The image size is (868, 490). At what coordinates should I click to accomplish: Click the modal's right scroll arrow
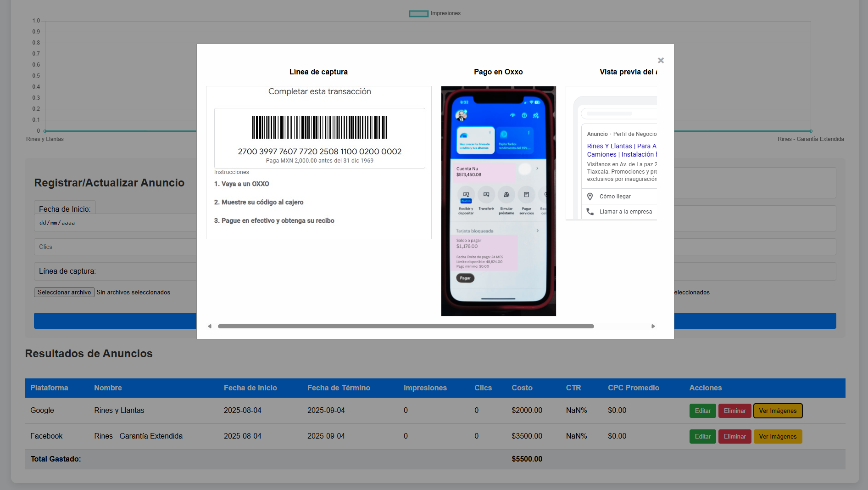point(653,327)
